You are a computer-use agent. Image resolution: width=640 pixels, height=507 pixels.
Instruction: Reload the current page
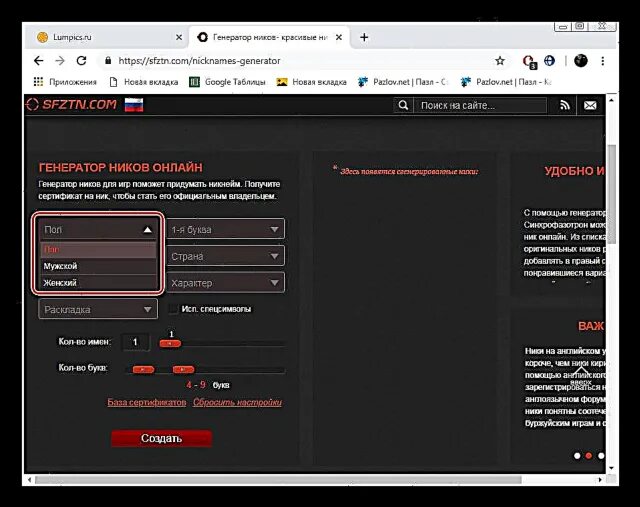[x=82, y=61]
